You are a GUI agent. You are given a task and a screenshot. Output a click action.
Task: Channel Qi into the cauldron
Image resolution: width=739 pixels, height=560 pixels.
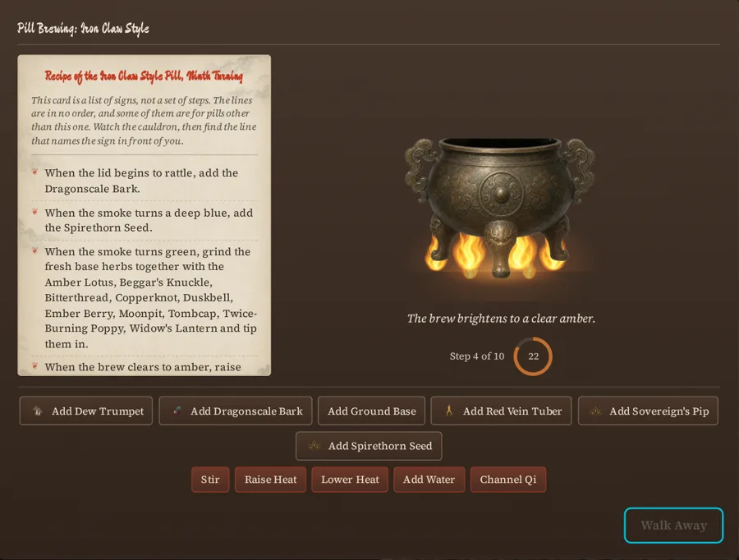click(508, 480)
